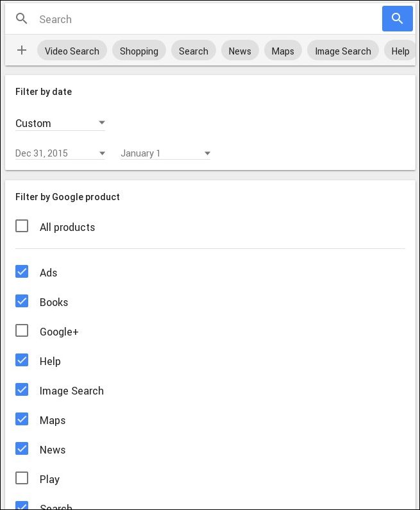Viewport: 420px width, 510px height.
Task: Check the All products checkbox
Action: coord(22,226)
